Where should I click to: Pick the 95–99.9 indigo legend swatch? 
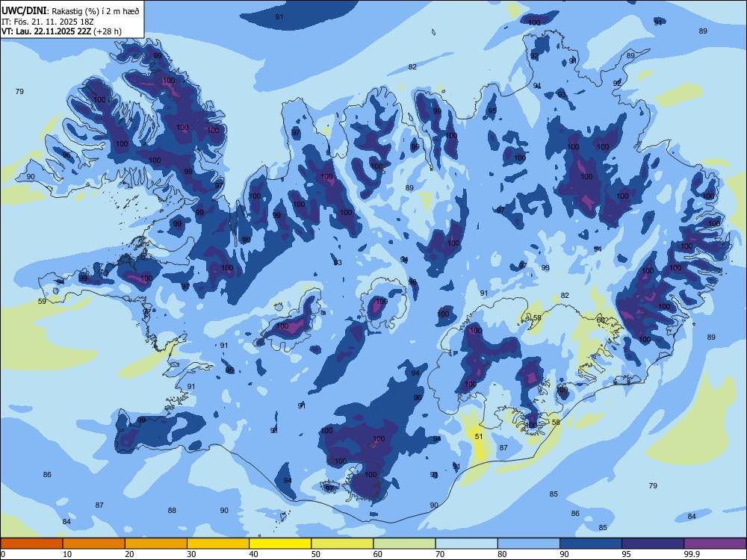tap(653, 544)
